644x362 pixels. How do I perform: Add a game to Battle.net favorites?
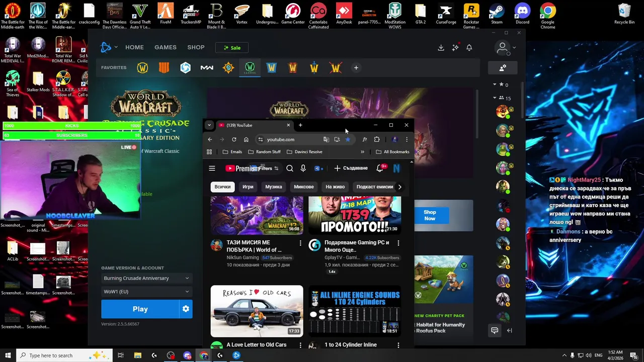pyautogui.click(x=356, y=68)
